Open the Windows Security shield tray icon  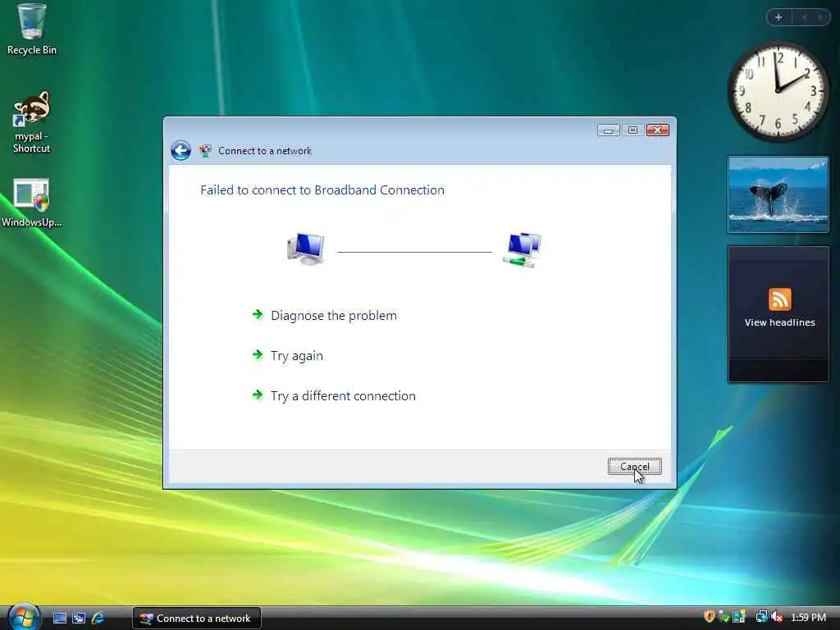(710, 617)
